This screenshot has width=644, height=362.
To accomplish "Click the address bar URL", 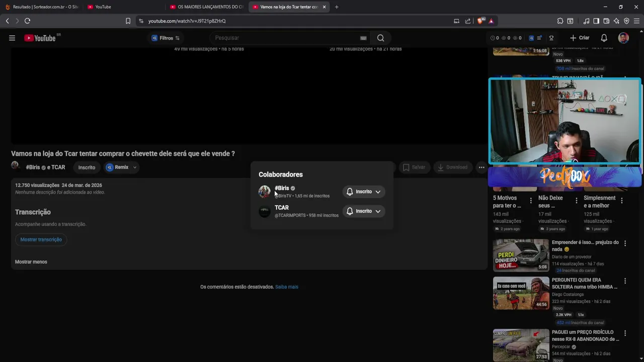I will click(187, 21).
